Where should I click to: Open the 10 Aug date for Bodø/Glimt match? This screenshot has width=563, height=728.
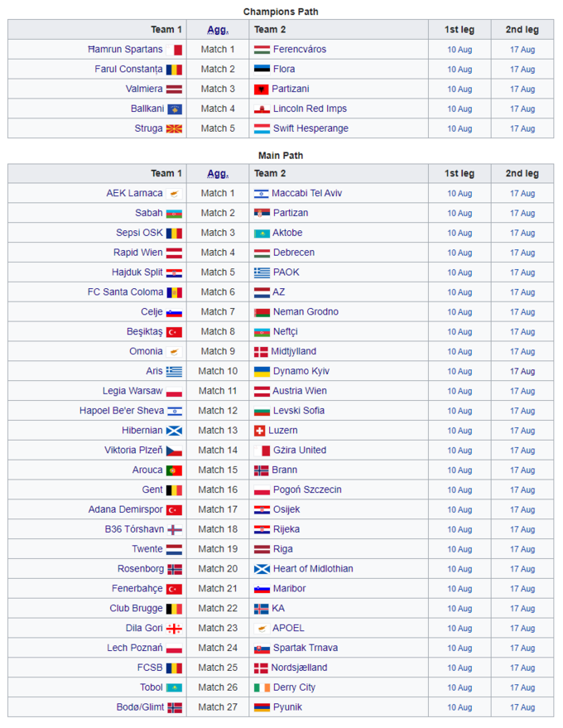tap(460, 708)
